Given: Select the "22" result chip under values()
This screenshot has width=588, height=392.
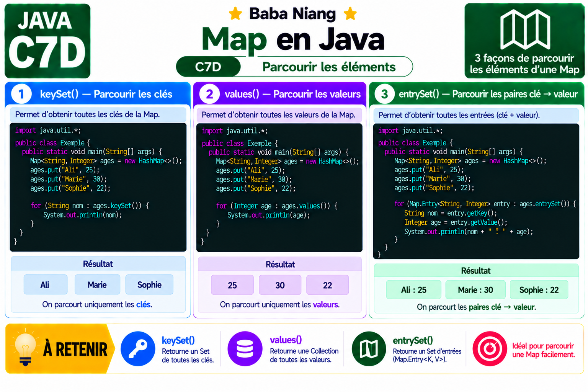Looking at the screenshot, I should point(328,285).
